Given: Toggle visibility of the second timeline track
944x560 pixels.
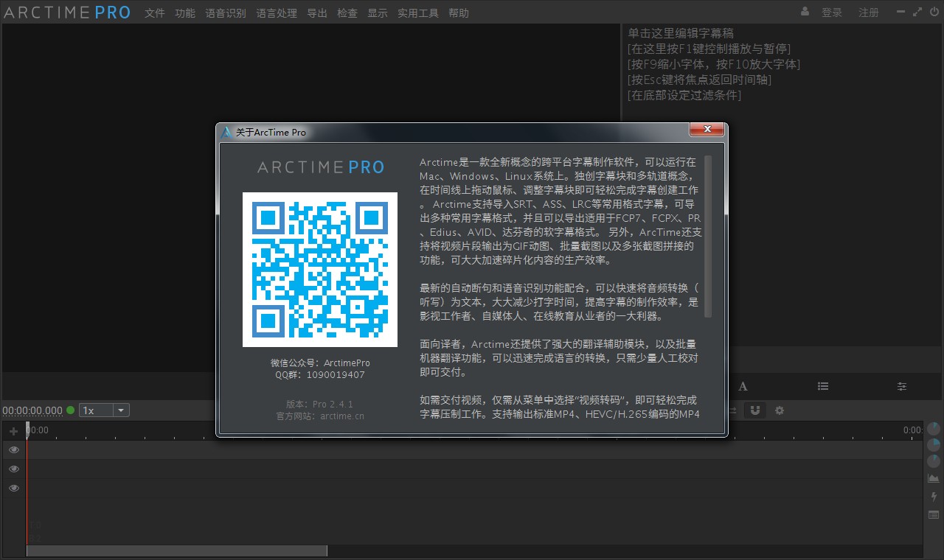Looking at the screenshot, I should pyautogui.click(x=13, y=469).
